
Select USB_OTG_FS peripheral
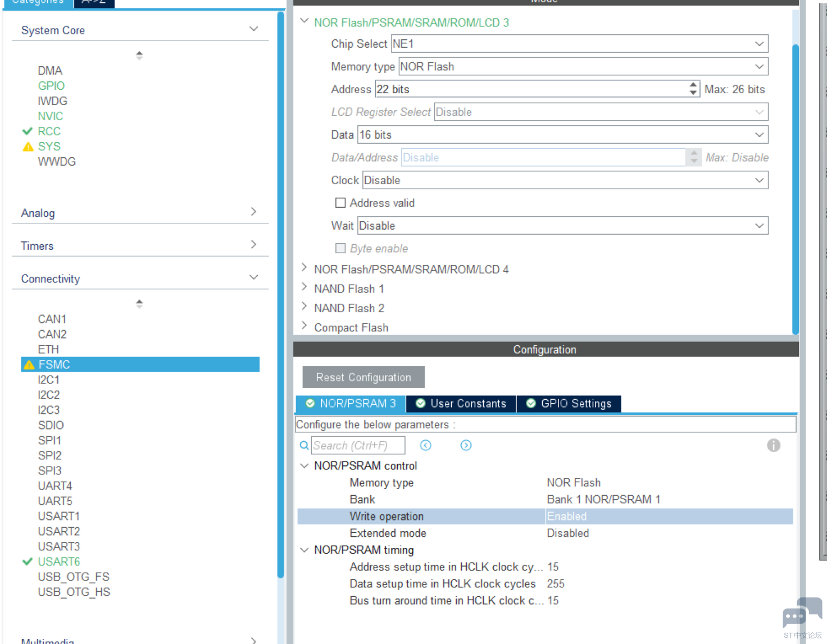[x=74, y=577]
